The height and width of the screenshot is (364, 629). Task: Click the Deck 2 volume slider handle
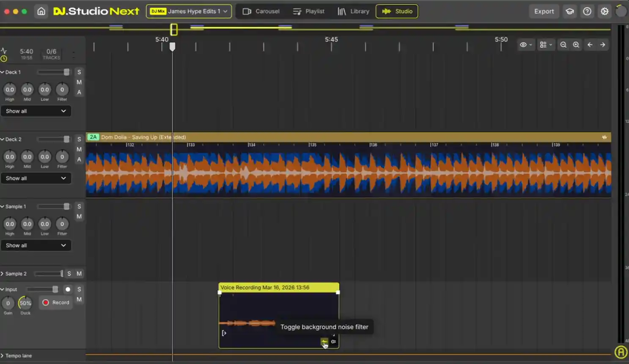[x=66, y=140]
